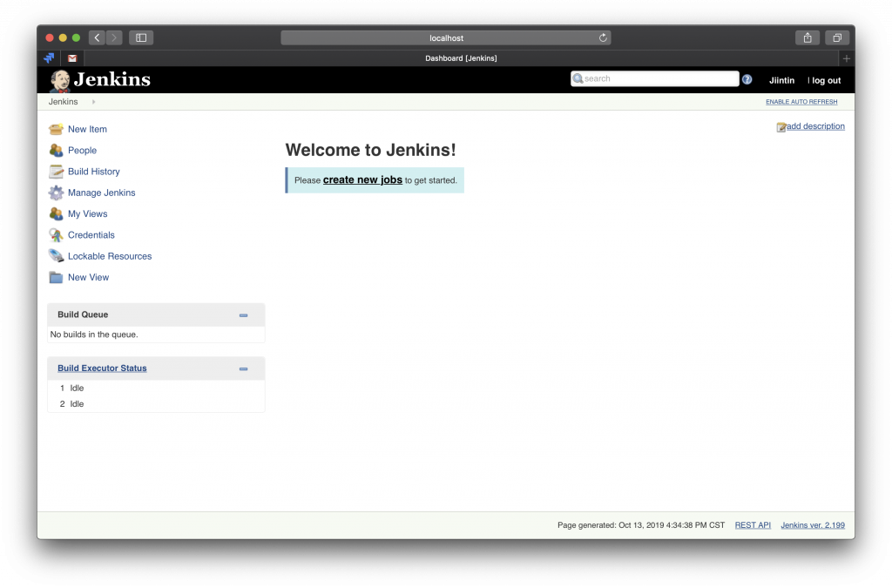892x588 pixels.
Task: Open the pinned Jira tab icon
Action: (50, 58)
